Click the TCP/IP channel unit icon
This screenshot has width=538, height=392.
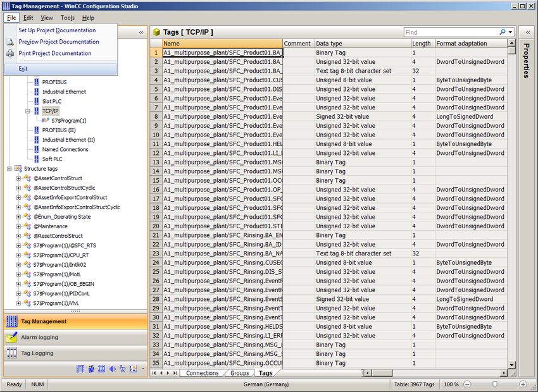tap(36, 111)
